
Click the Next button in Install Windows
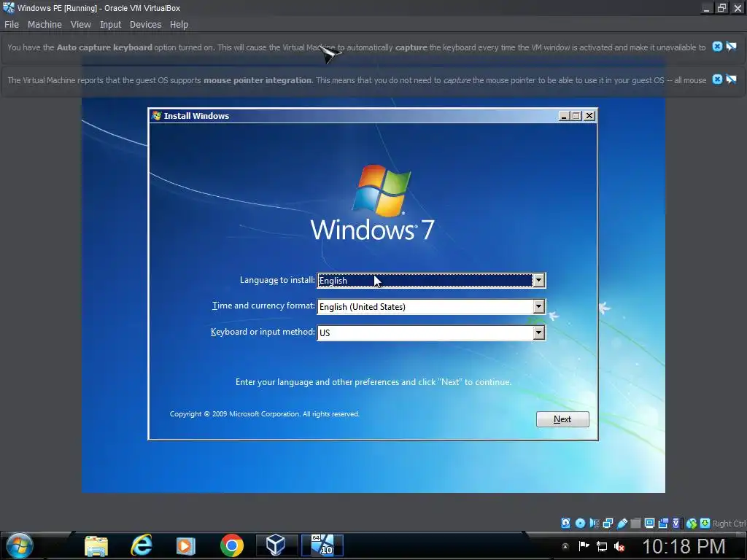pos(562,419)
